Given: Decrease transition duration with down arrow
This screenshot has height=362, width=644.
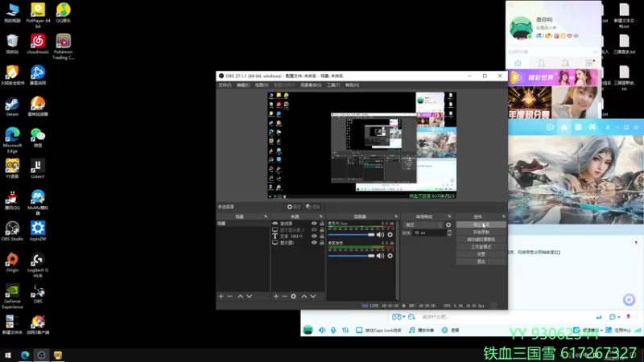Looking at the screenshot, I should 449,234.
